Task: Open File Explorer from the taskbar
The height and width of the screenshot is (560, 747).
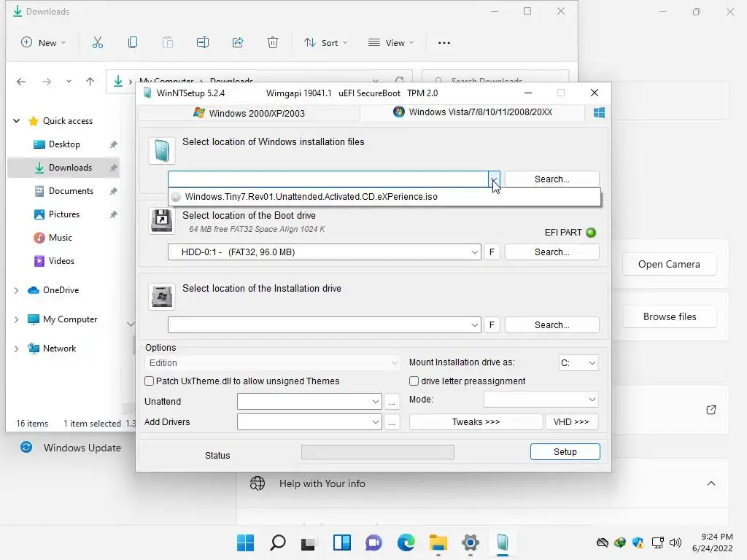Action: tap(438, 542)
